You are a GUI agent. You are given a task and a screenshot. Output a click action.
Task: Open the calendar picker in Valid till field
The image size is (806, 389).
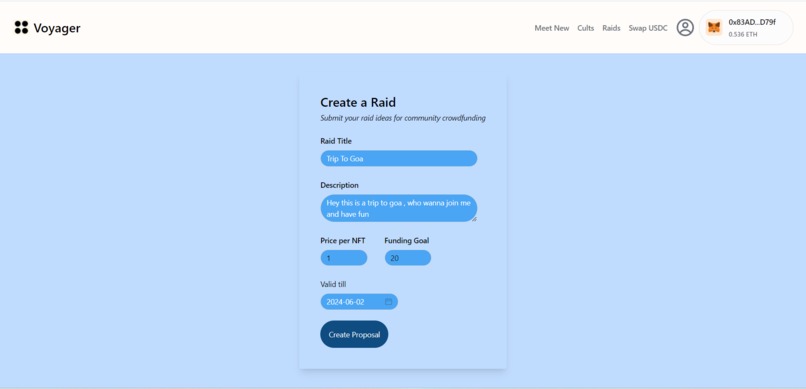click(x=389, y=302)
